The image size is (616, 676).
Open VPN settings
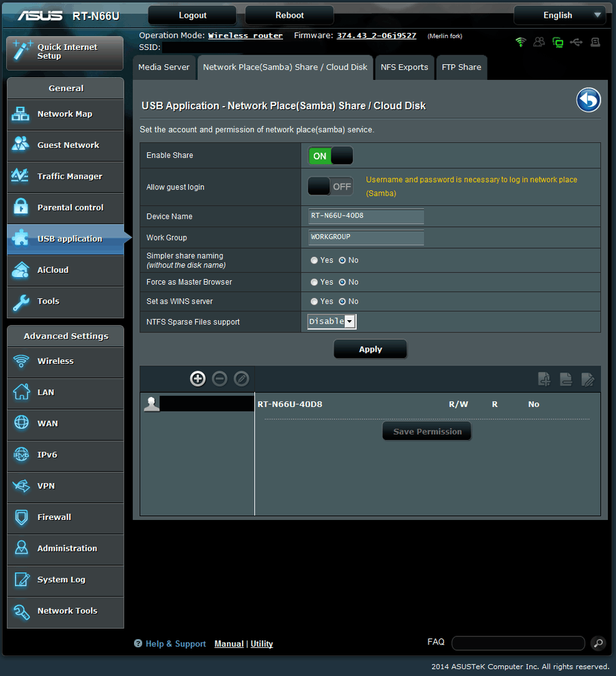pyautogui.click(x=66, y=486)
